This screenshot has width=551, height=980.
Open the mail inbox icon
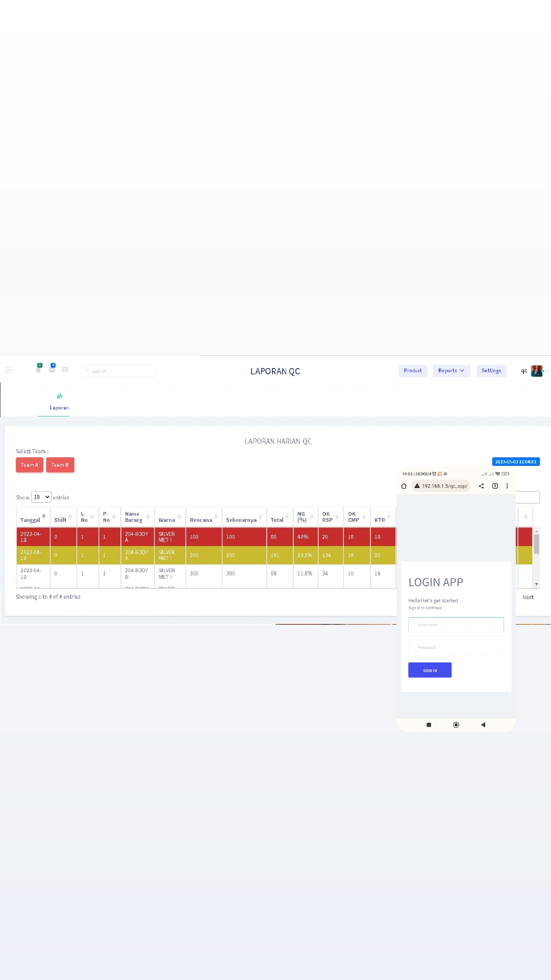pos(52,370)
